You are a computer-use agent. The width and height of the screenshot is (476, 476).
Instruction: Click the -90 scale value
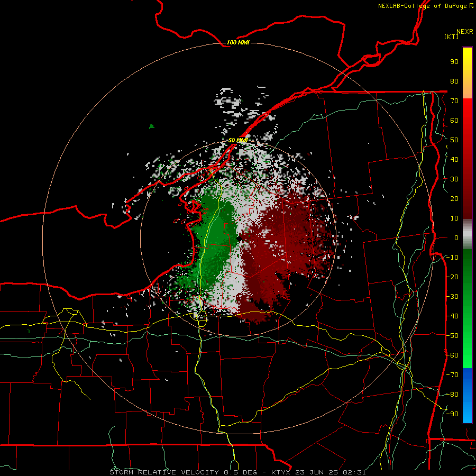(452, 414)
